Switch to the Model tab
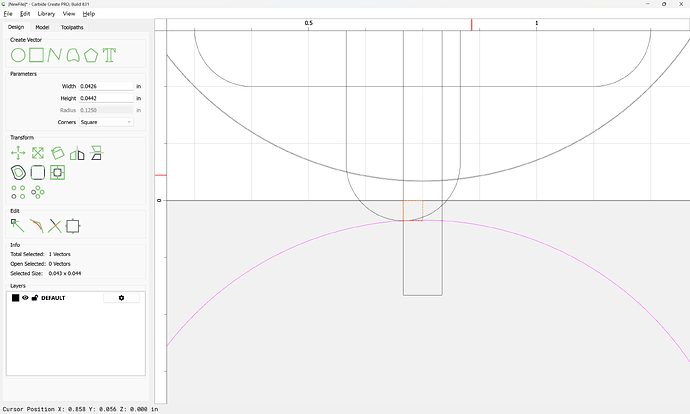 42,27
